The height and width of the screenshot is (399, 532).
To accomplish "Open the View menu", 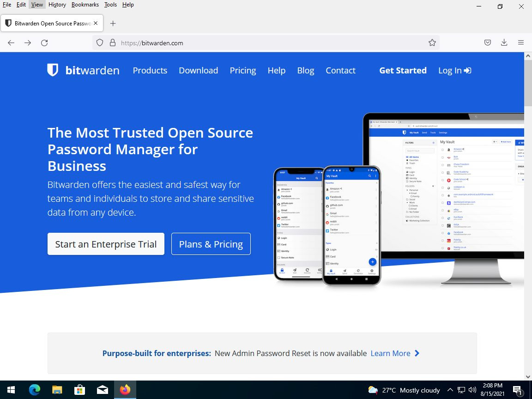I will pos(37,5).
